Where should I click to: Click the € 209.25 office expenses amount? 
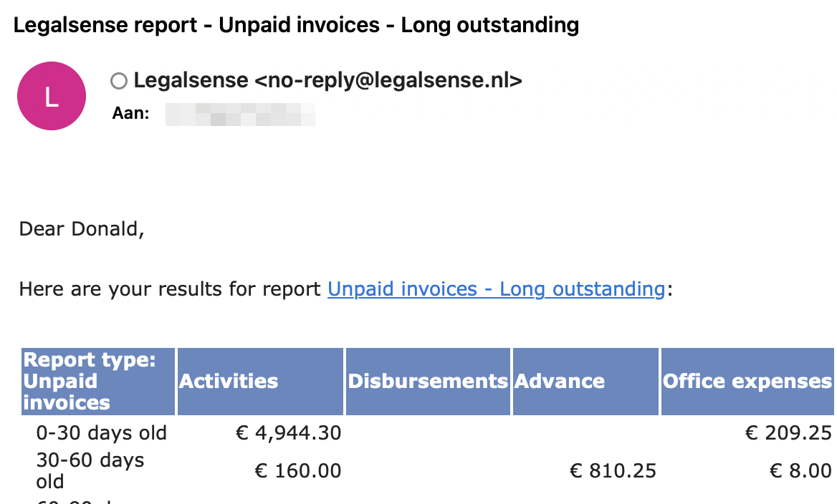[x=788, y=433]
